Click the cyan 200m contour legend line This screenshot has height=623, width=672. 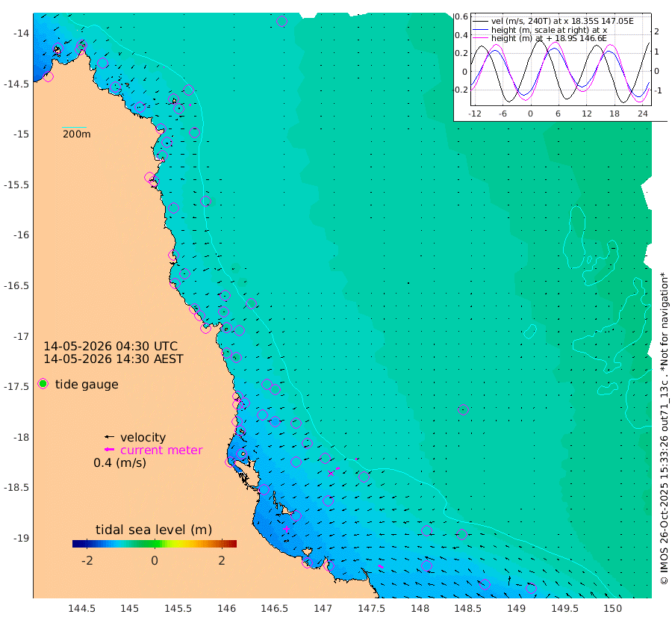click(x=74, y=127)
